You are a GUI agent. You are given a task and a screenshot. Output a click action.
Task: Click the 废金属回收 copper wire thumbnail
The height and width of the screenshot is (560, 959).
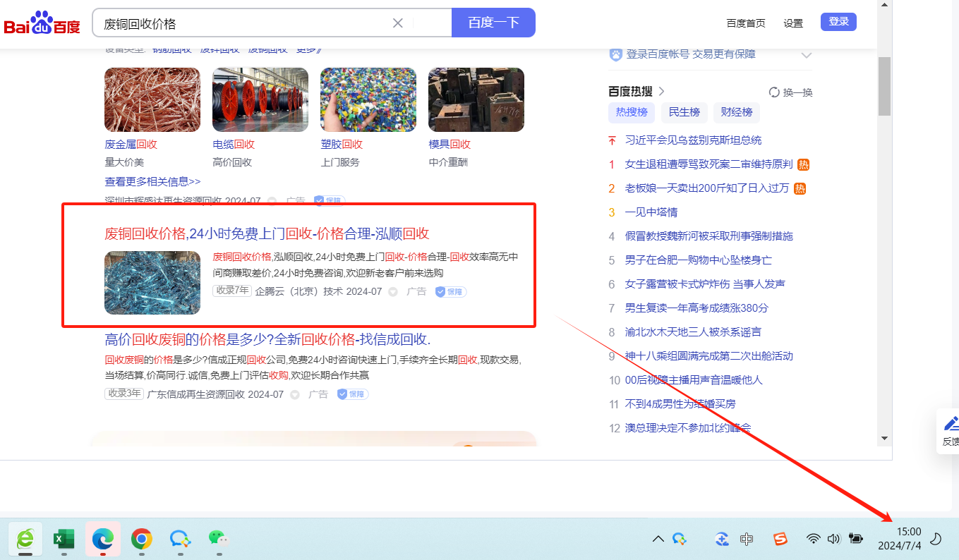(152, 99)
